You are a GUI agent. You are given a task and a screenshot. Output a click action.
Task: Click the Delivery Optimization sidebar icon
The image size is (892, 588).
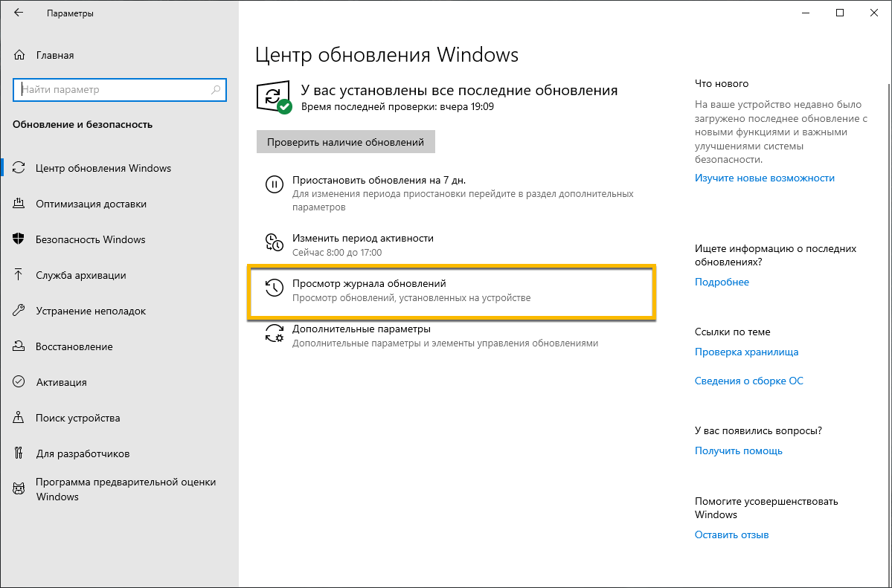pos(19,204)
